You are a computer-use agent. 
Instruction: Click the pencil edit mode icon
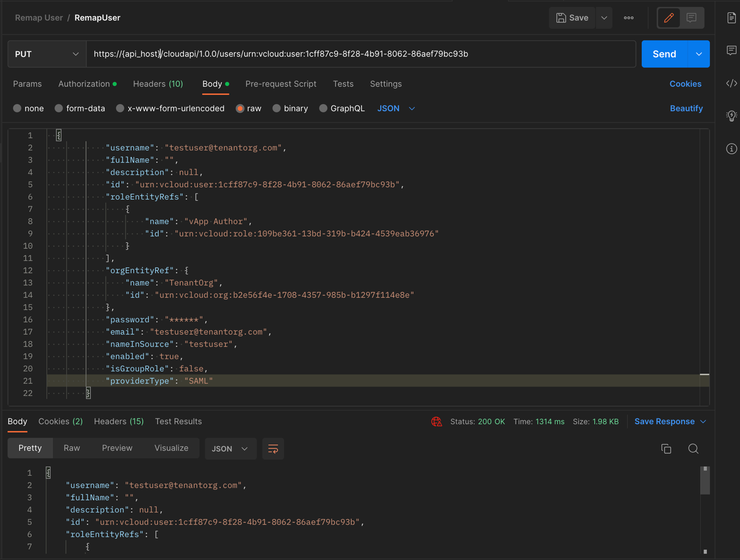tap(669, 18)
